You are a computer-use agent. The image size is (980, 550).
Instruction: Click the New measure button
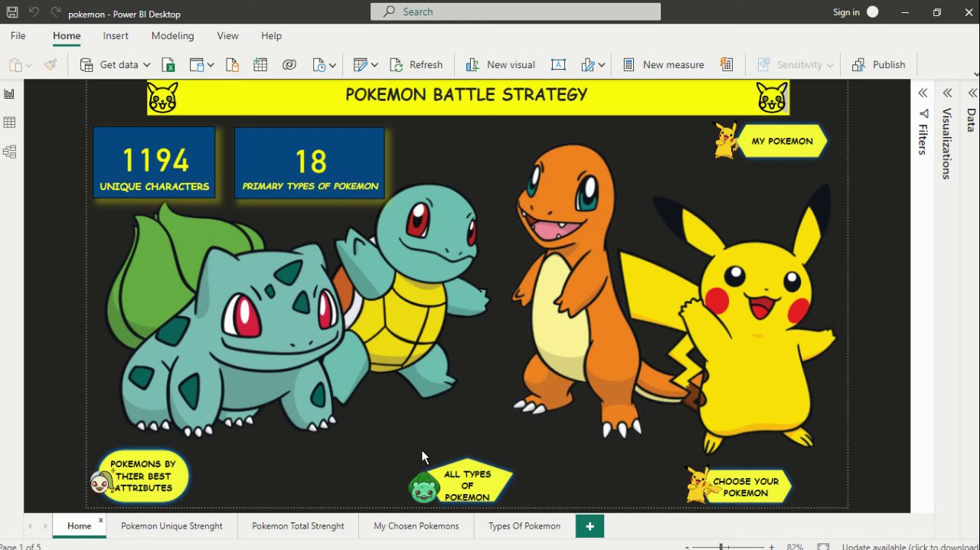point(663,65)
